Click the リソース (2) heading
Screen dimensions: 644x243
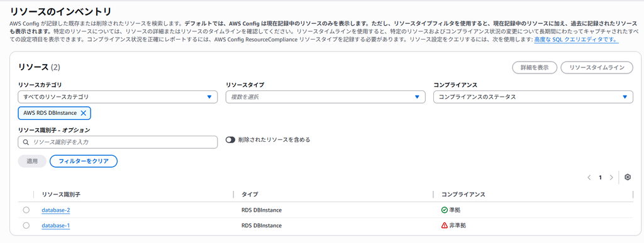tap(39, 67)
